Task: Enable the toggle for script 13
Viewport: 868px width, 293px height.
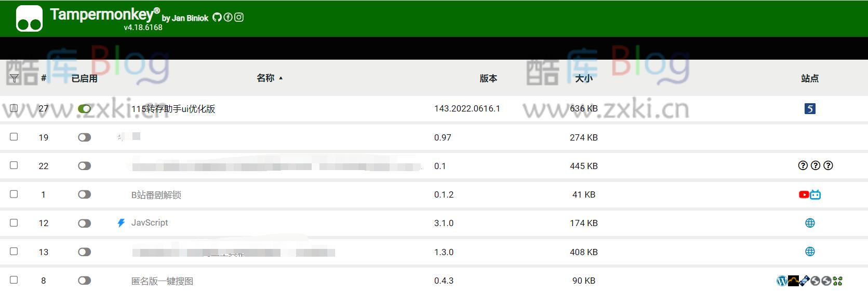Action: point(84,252)
